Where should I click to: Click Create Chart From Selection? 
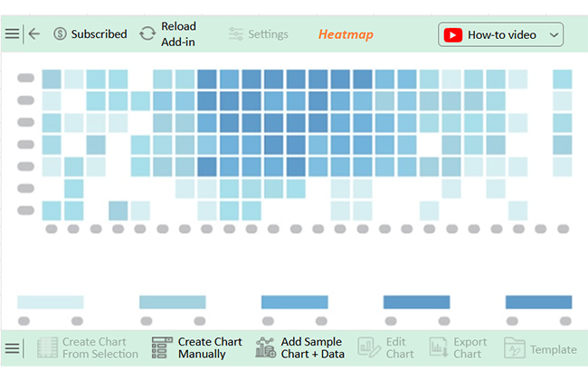(x=88, y=347)
